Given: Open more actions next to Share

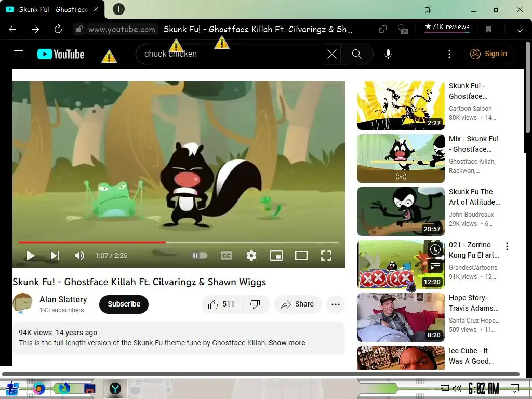Looking at the screenshot, I should (x=336, y=304).
